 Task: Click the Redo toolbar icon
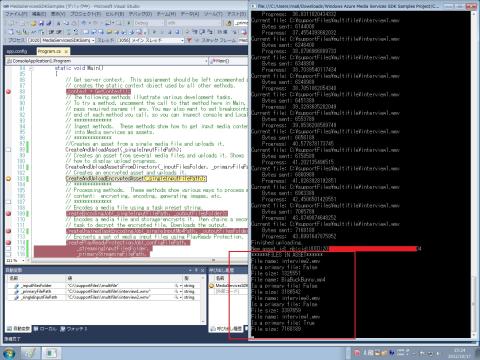tap(94, 23)
